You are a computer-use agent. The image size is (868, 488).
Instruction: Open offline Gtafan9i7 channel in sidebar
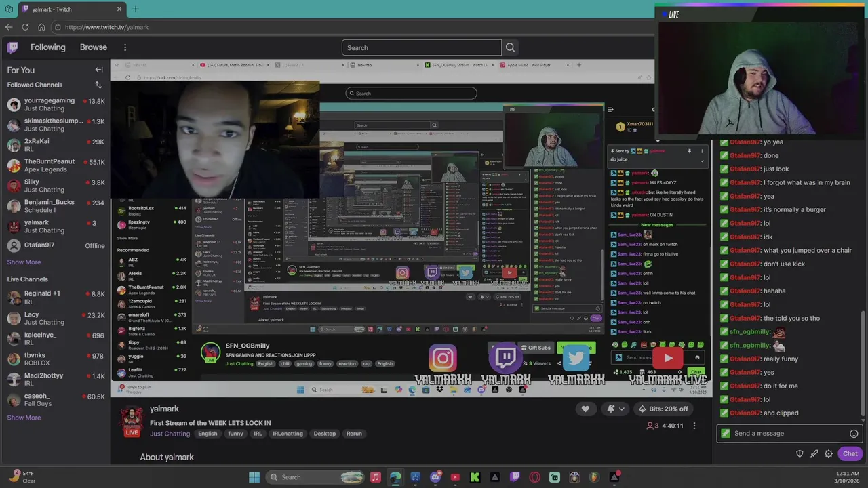(56, 245)
